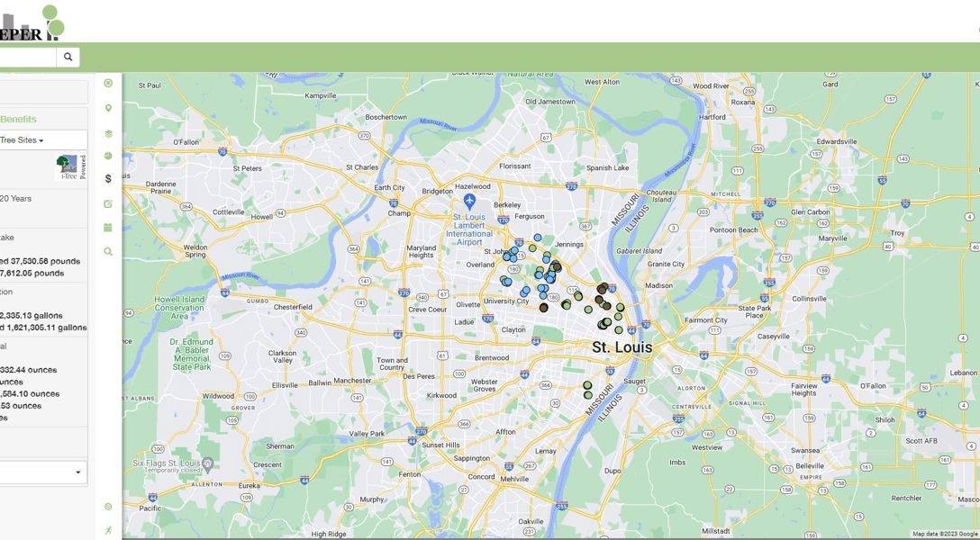Click the 'Creve Coeur' map label

coord(428,310)
